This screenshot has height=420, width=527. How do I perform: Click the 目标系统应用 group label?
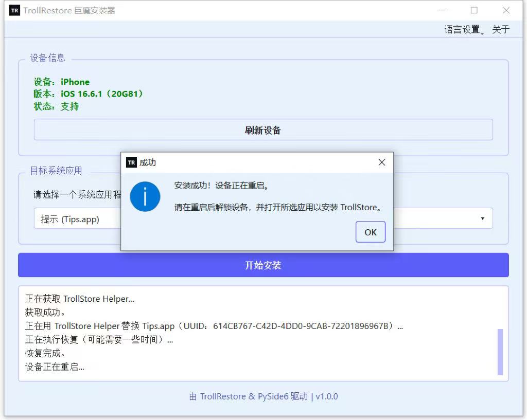pos(56,171)
